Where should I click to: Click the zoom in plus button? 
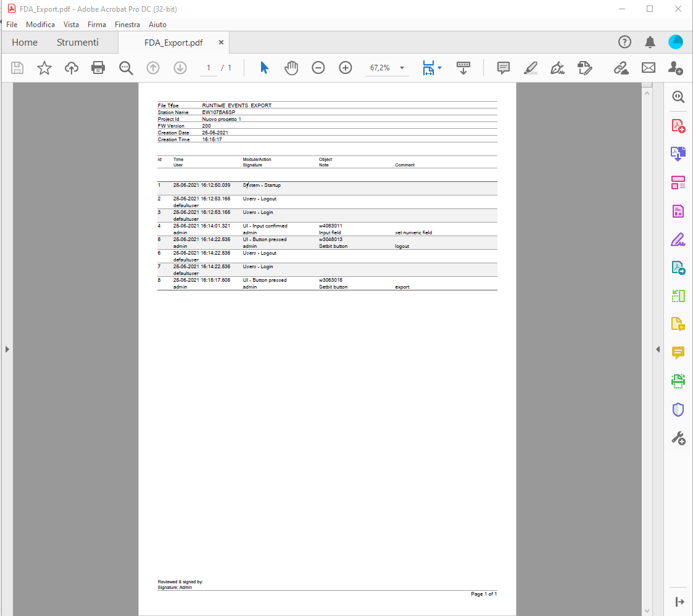(346, 68)
